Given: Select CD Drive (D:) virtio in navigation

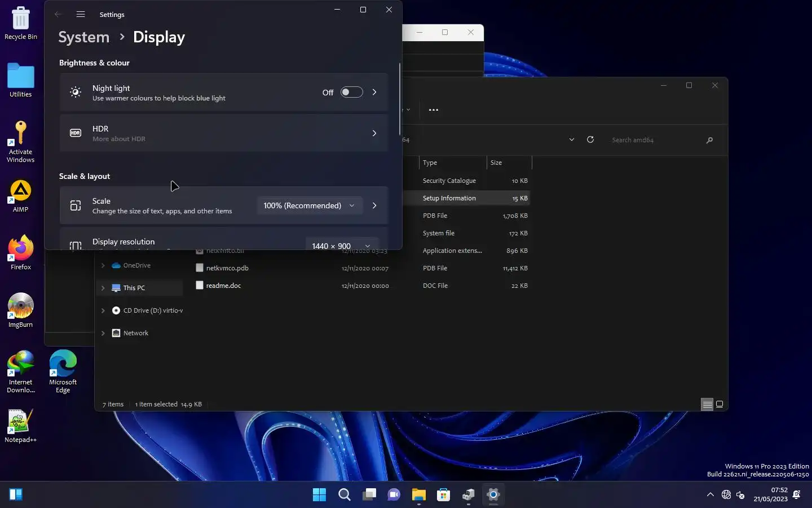Looking at the screenshot, I should (x=153, y=310).
